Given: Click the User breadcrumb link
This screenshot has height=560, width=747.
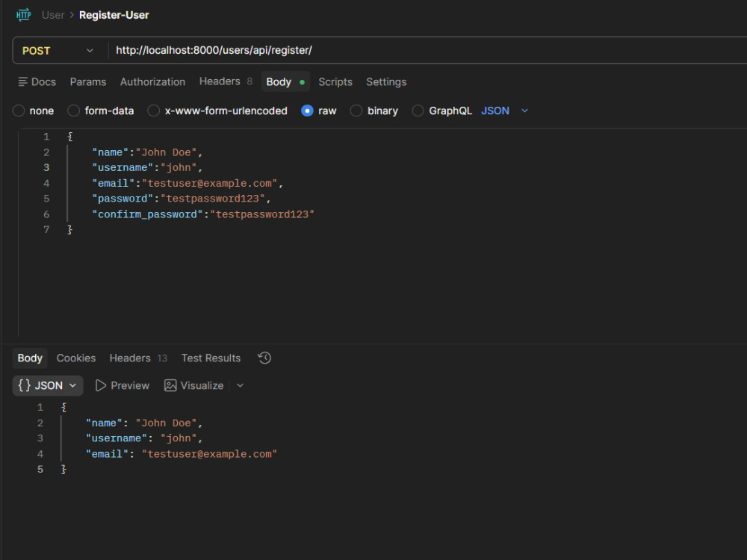Looking at the screenshot, I should (x=53, y=15).
